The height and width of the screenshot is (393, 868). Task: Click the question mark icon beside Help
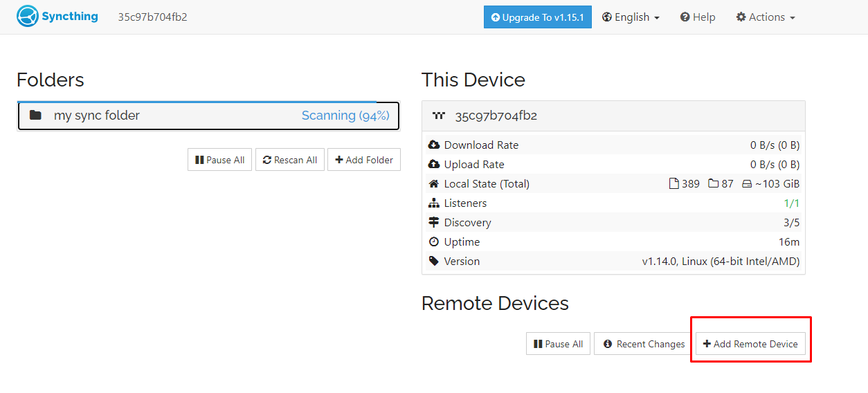(685, 17)
